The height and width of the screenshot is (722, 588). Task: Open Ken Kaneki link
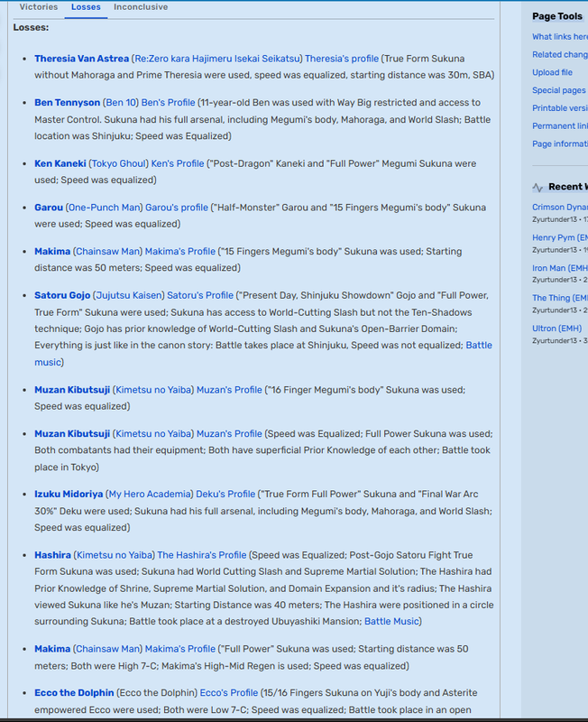click(x=60, y=163)
